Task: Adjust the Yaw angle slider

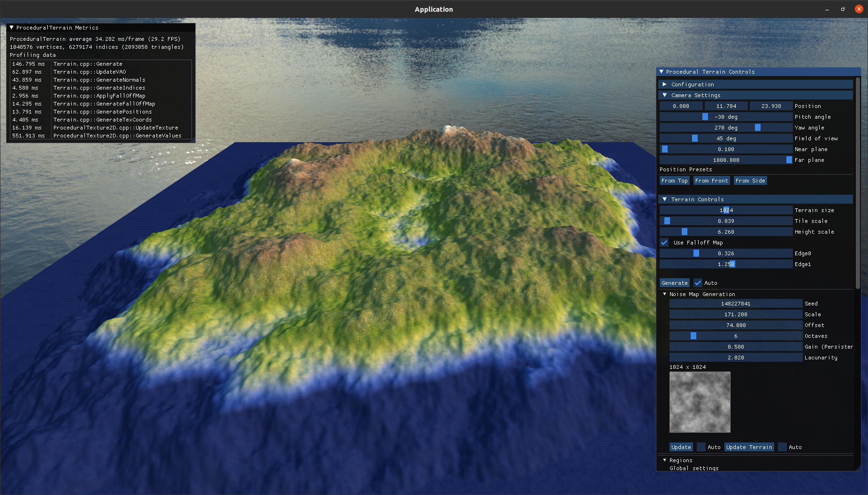Action: pyautogui.click(x=726, y=128)
